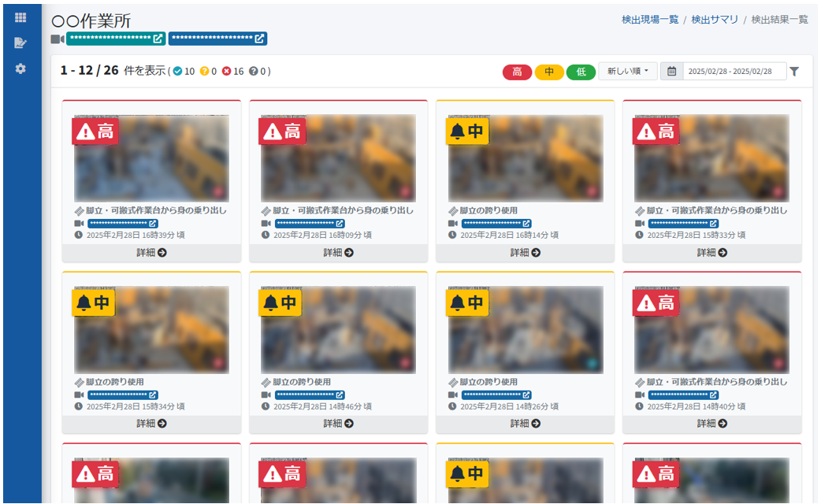821x504 pixels.
Task: Open external link icon on teal header badge
Action: (x=158, y=39)
